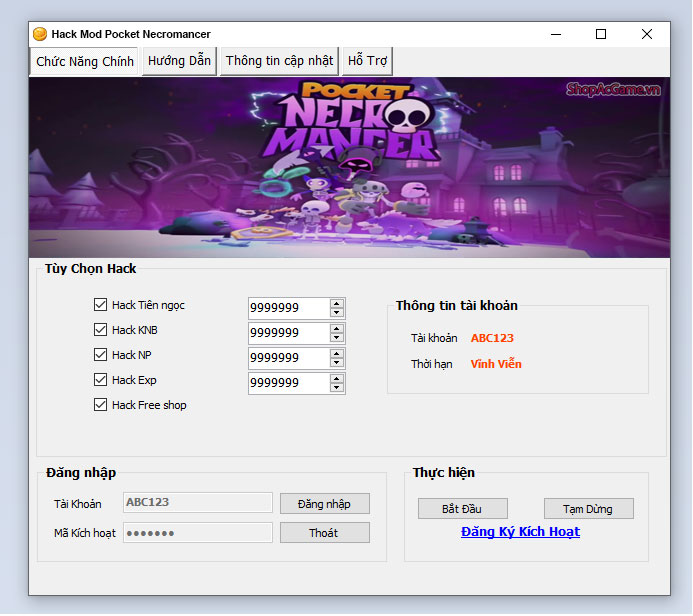693x616 pixels.
Task: Click the Tạm Dừng button
Action: pyautogui.click(x=589, y=509)
